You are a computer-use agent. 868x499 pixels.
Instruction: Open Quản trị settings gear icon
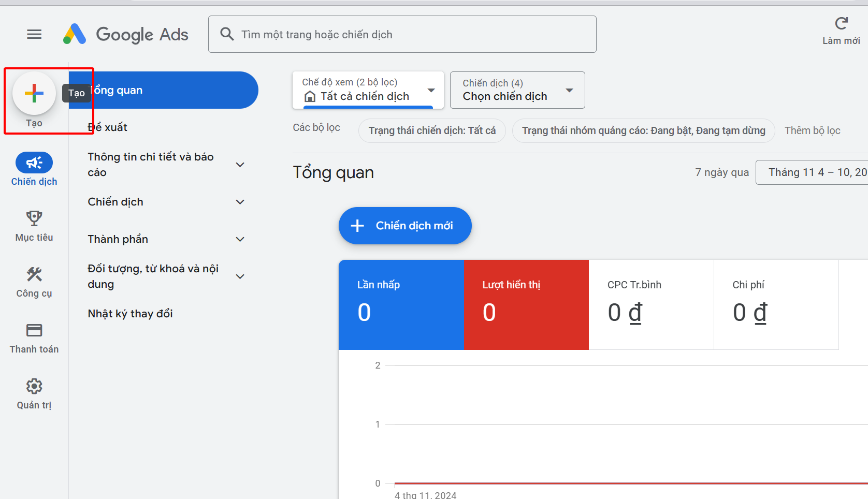point(34,386)
